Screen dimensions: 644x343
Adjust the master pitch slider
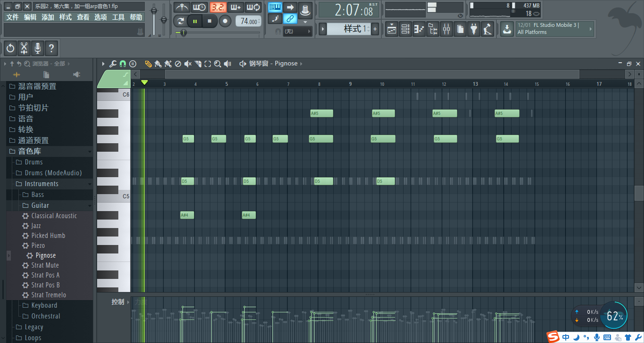[164, 20]
